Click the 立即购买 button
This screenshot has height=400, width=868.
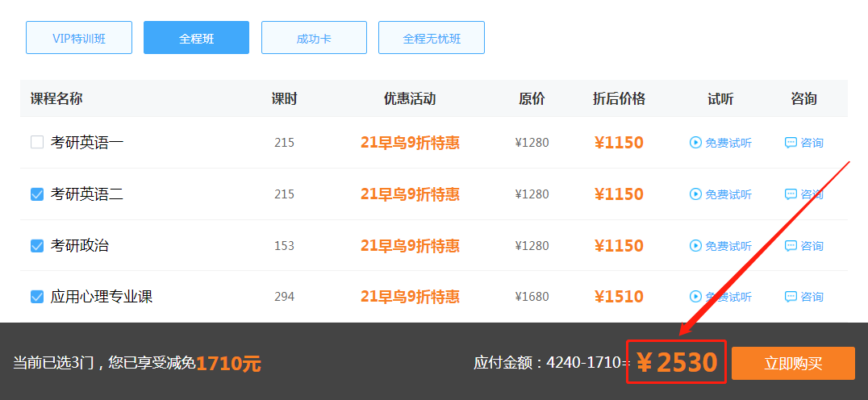click(x=793, y=364)
